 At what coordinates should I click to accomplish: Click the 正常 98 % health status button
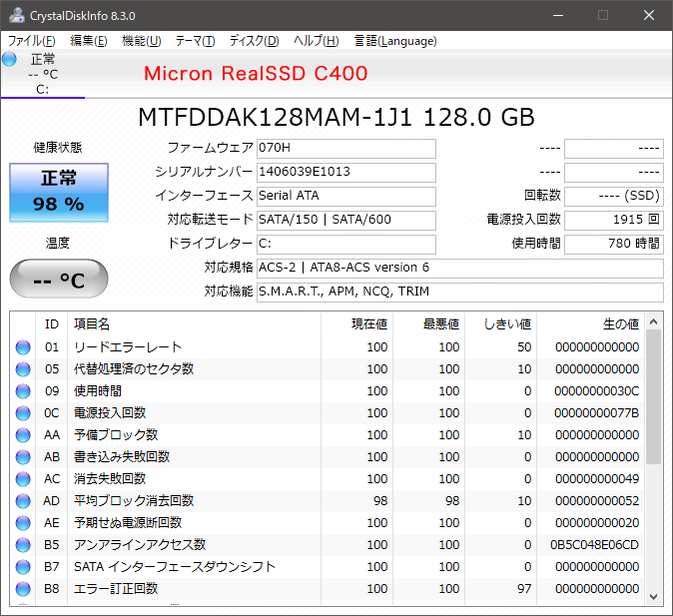60,192
